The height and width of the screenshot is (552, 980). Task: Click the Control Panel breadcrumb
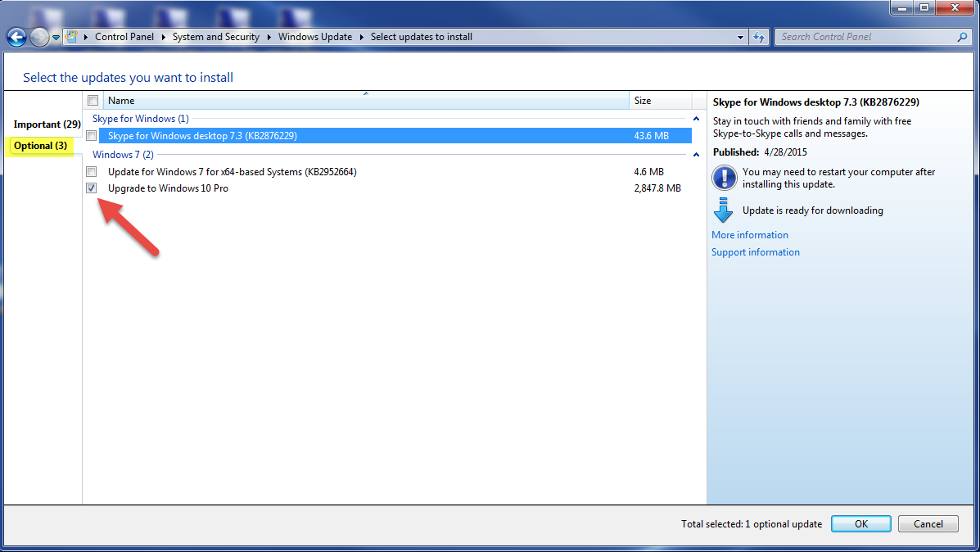124,37
